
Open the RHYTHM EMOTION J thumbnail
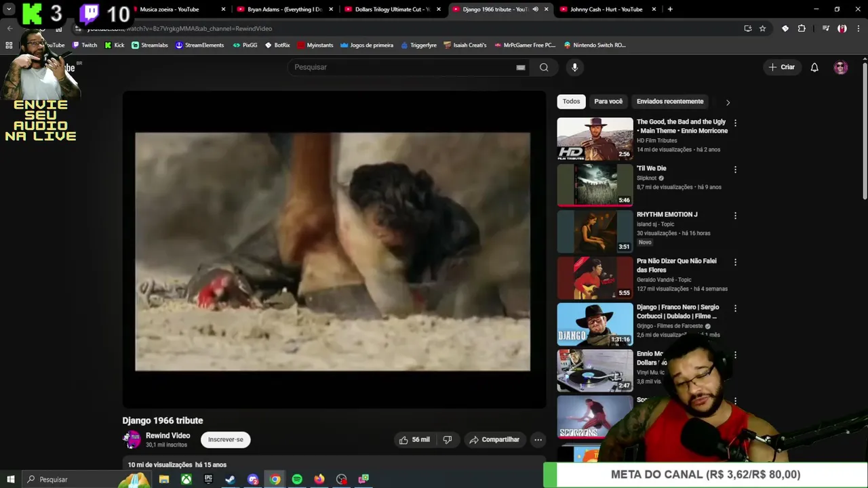595,232
